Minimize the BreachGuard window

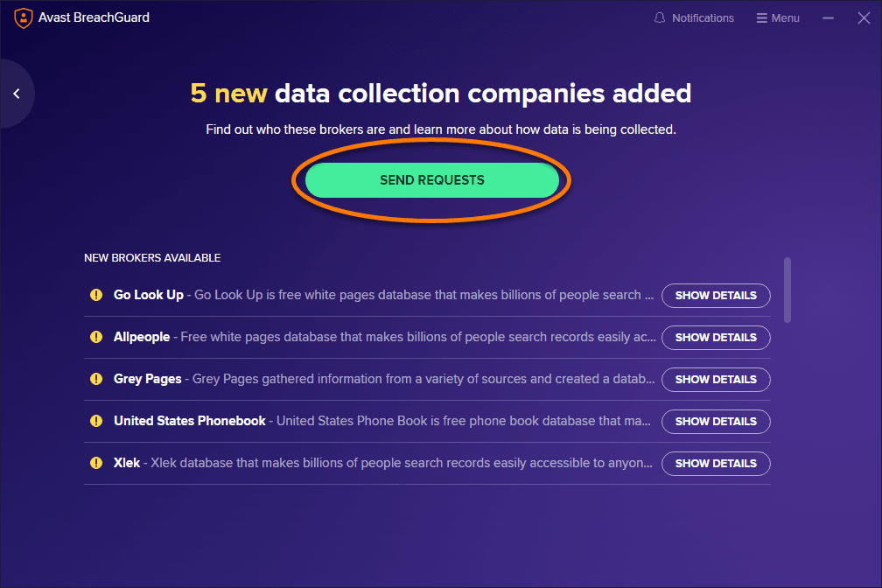coord(828,18)
